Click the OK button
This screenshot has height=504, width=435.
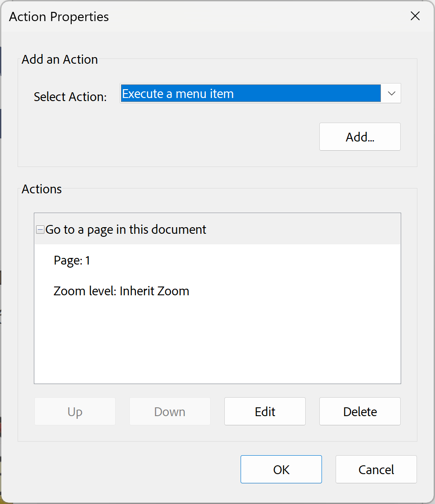[281, 469]
